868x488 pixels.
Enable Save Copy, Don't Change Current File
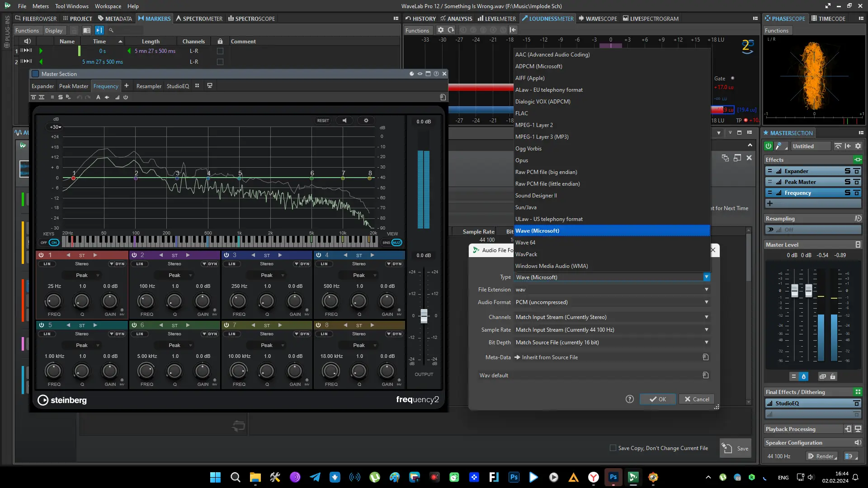click(x=613, y=448)
